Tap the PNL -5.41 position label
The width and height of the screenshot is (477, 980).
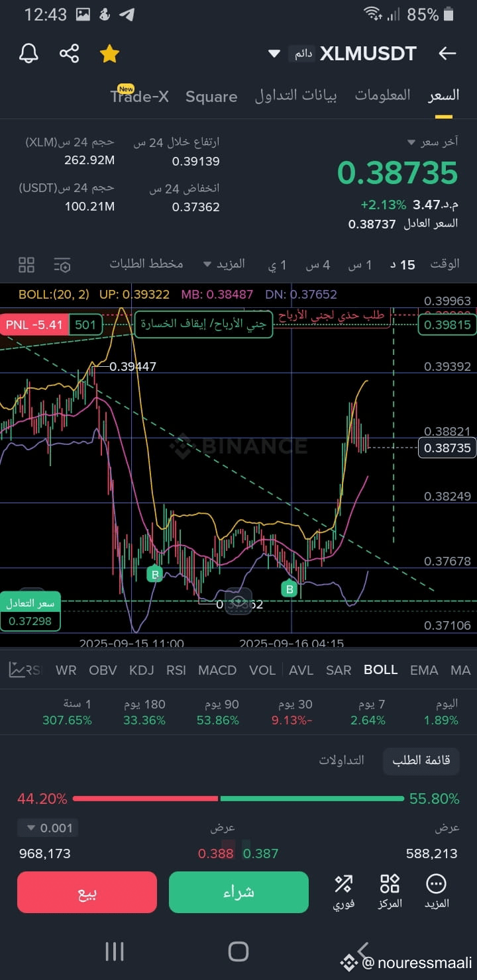pos(34,324)
